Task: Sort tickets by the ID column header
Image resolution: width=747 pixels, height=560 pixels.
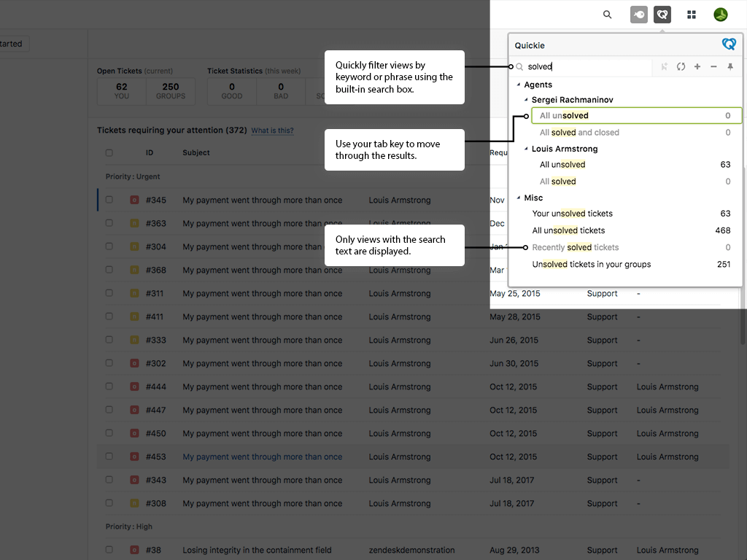Action: pyautogui.click(x=150, y=153)
